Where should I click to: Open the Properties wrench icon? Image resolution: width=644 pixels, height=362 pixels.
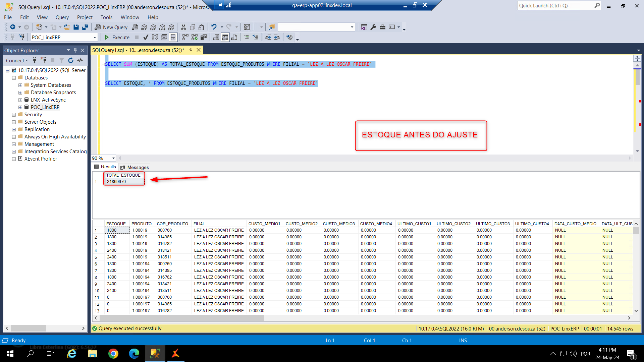coord(373,27)
